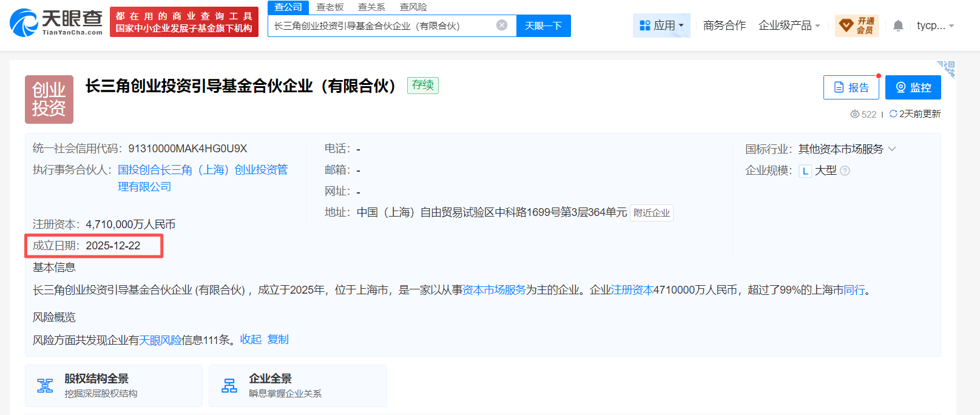This screenshot has width=980, height=415.
Task: Click the red slogan banner
Action: pyautogui.click(x=184, y=22)
